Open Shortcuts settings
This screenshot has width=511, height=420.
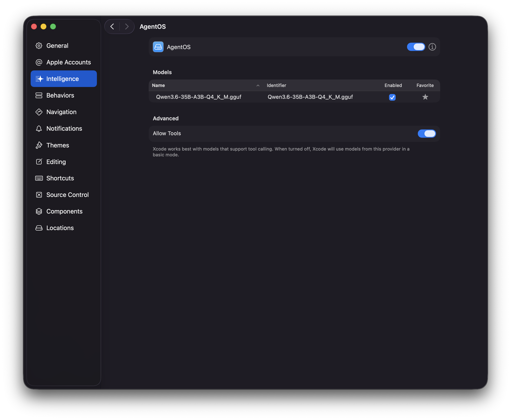point(64,178)
